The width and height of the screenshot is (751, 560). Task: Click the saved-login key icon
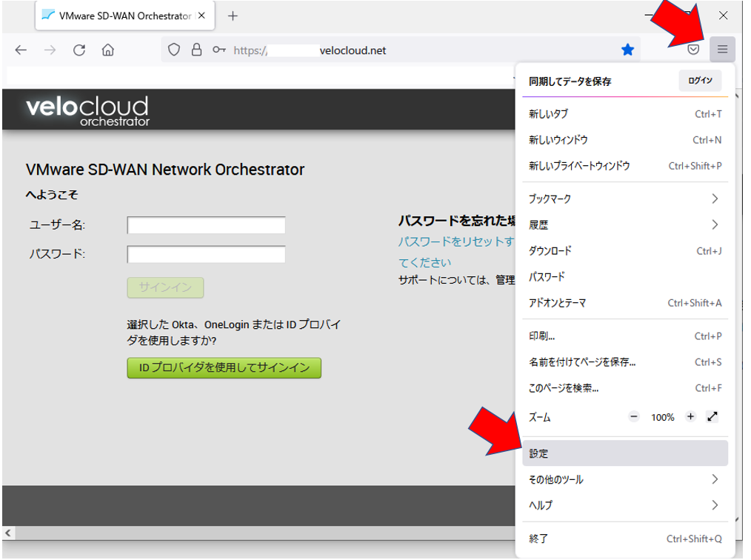pos(219,50)
